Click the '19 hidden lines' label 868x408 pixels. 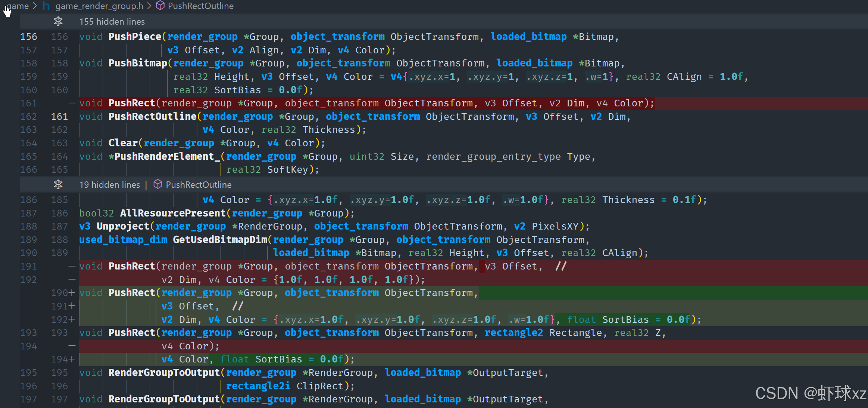tap(109, 185)
